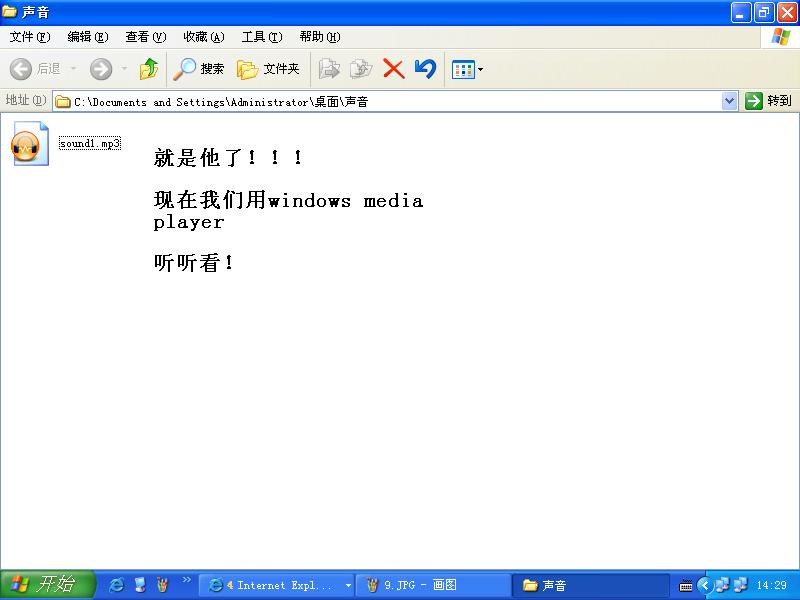Click first network connection tray icon
Image resolution: width=800 pixels, height=600 pixels.
tap(721, 585)
